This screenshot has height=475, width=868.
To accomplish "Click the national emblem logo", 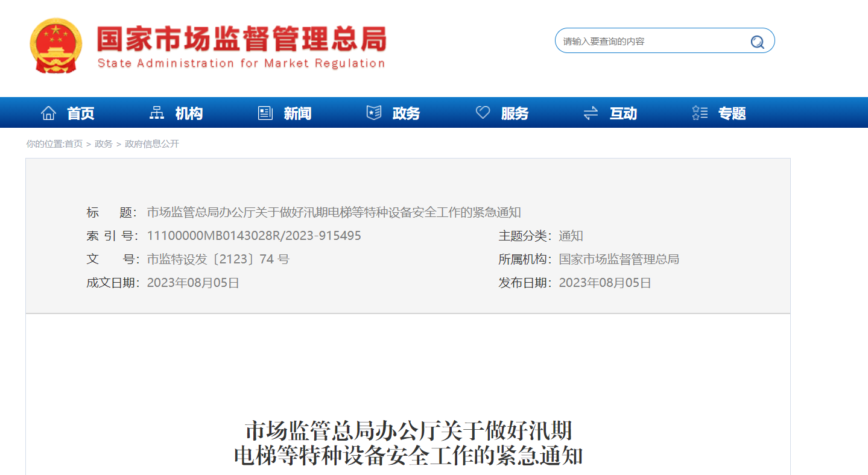I will (56, 45).
